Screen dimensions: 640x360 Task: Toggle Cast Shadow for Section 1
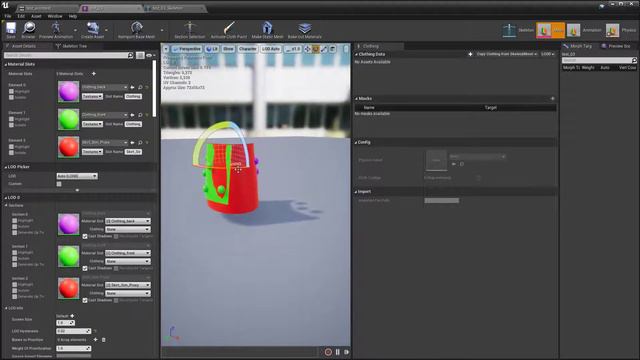(x=85, y=268)
